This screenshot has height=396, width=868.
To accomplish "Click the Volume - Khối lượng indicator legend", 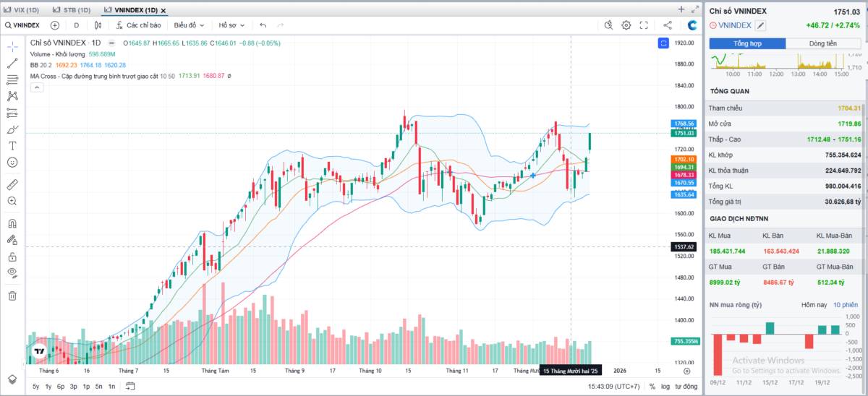I will [x=58, y=54].
